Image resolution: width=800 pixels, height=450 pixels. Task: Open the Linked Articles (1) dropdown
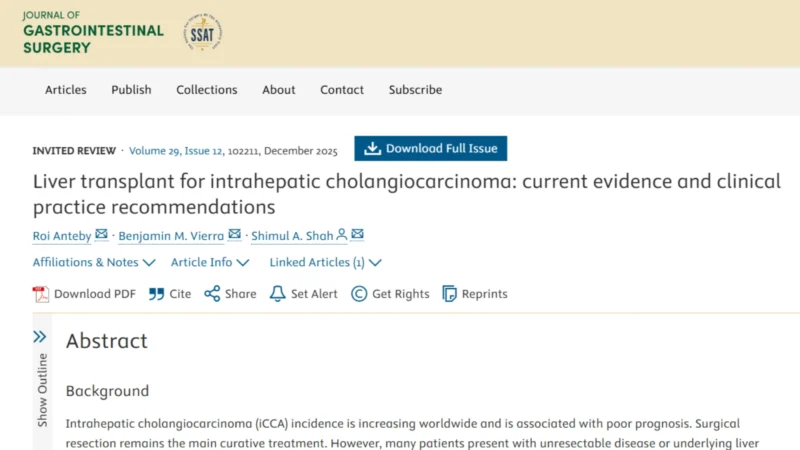click(325, 263)
